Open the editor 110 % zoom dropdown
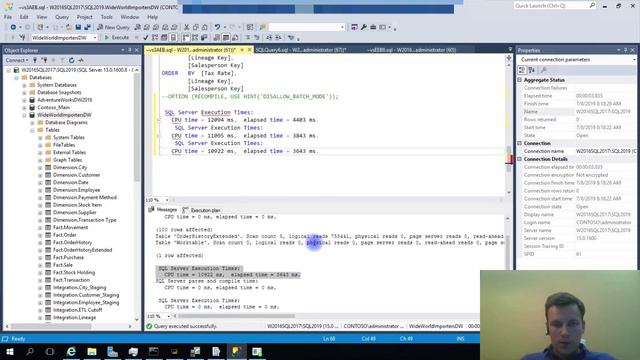This screenshot has width=640, height=360. (x=167, y=200)
